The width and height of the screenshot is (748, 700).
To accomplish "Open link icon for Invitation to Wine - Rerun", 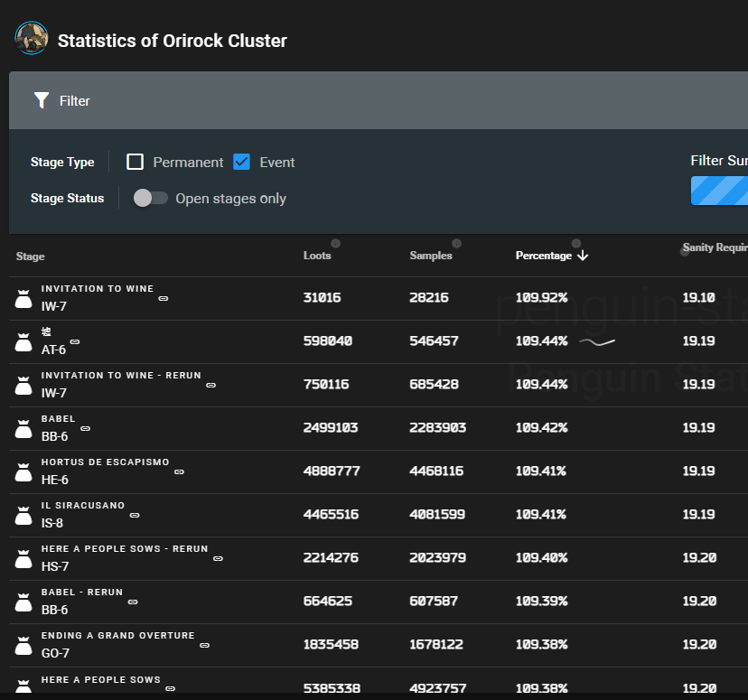I will pyautogui.click(x=210, y=386).
